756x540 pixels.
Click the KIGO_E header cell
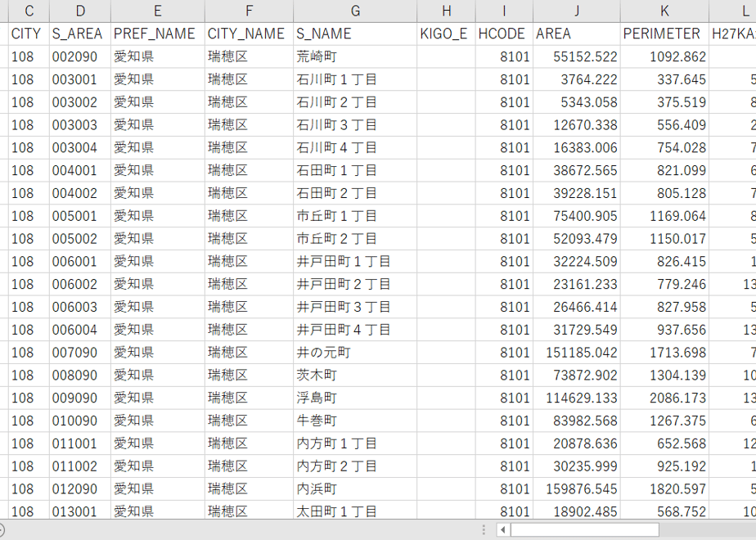[x=447, y=34]
